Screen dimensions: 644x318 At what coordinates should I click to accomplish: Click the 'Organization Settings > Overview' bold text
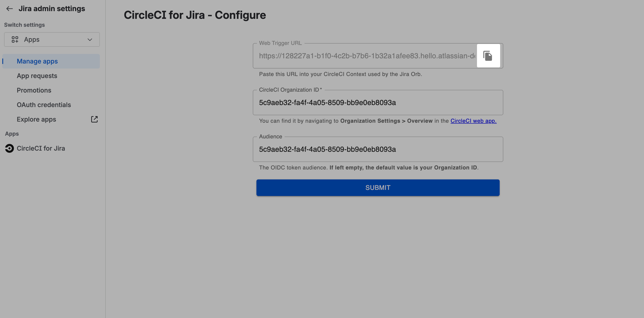pos(386,121)
